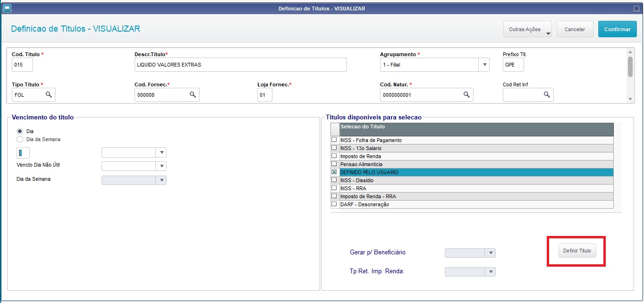Select the INSS - Folha de Pagamento row text

click(x=371, y=140)
